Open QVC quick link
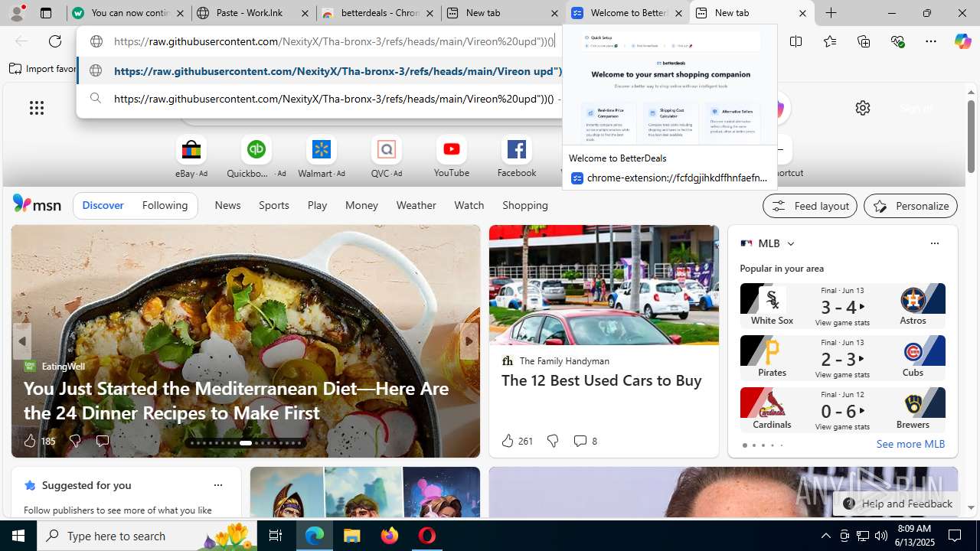Viewport: 980px width, 551px height. (387, 157)
